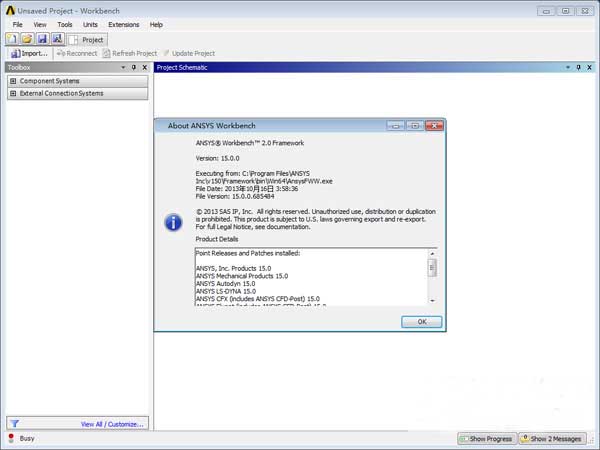Switch to the Project tab
The height and width of the screenshot is (450, 600).
[87, 40]
